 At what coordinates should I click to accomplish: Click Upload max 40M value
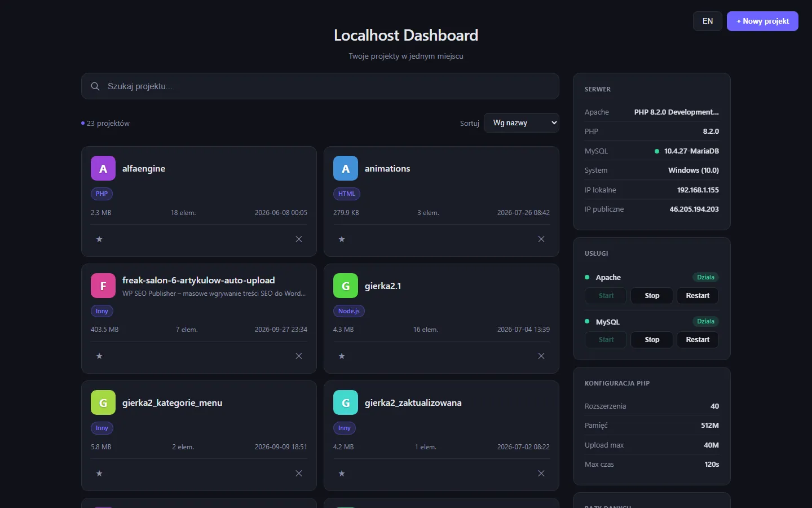(711, 445)
